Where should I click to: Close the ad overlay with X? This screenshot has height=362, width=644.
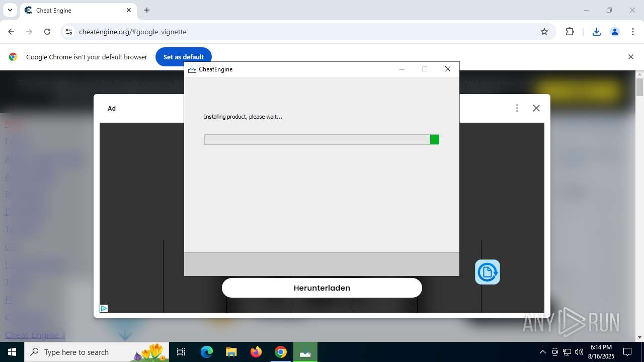536,108
